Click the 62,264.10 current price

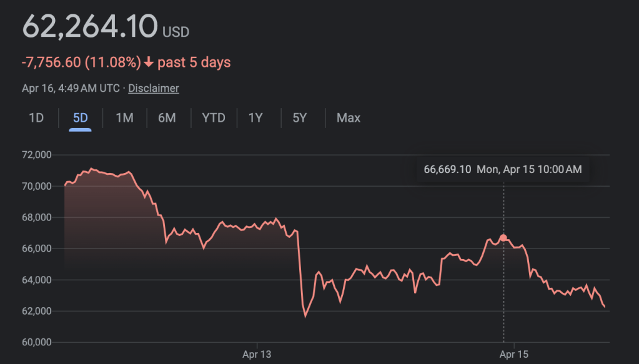[90, 26]
